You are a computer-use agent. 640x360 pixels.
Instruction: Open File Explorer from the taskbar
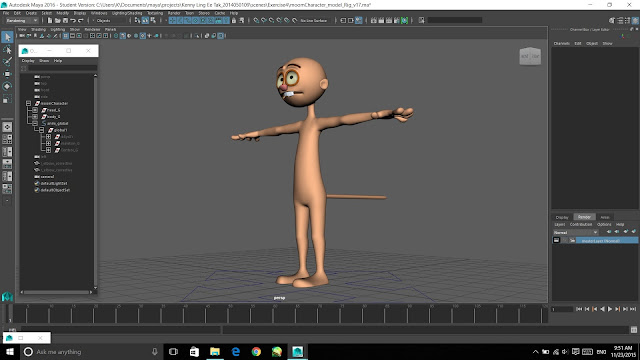(215, 351)
